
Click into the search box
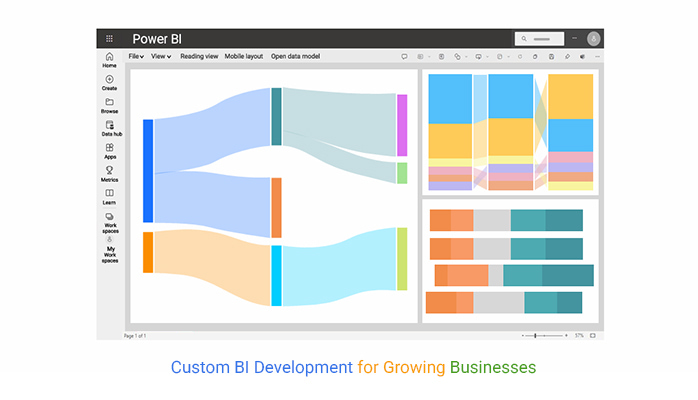tap(539, 39)
